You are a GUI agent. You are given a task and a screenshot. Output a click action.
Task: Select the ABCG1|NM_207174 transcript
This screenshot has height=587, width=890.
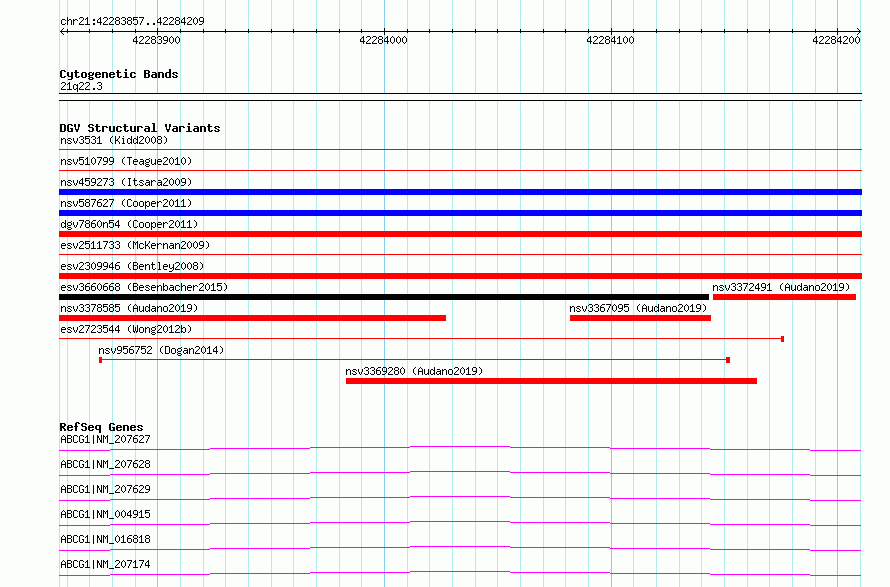[x=105, y=564]
